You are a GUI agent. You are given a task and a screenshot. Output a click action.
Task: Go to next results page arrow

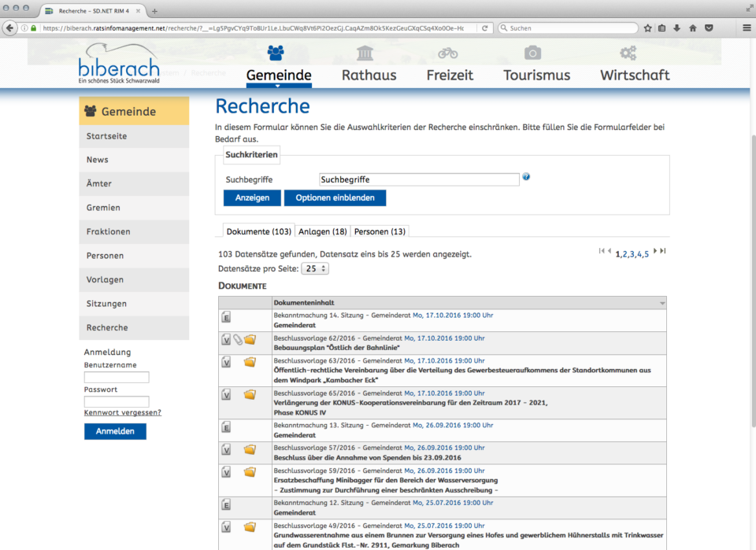(655, 251)
